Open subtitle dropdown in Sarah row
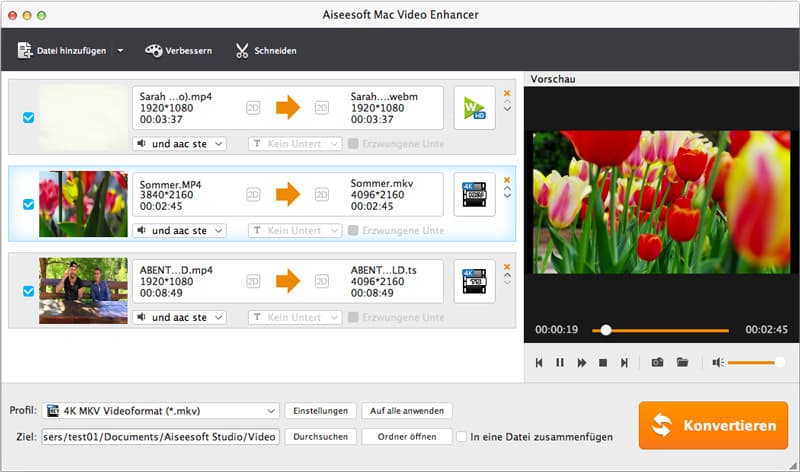 point(295,144)
